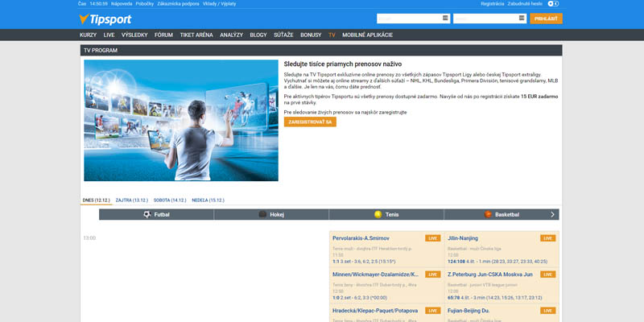This screenshot has height=322, width=644.
Task: Open VÝSLEDKY menu item
Action: coord(134,35)
